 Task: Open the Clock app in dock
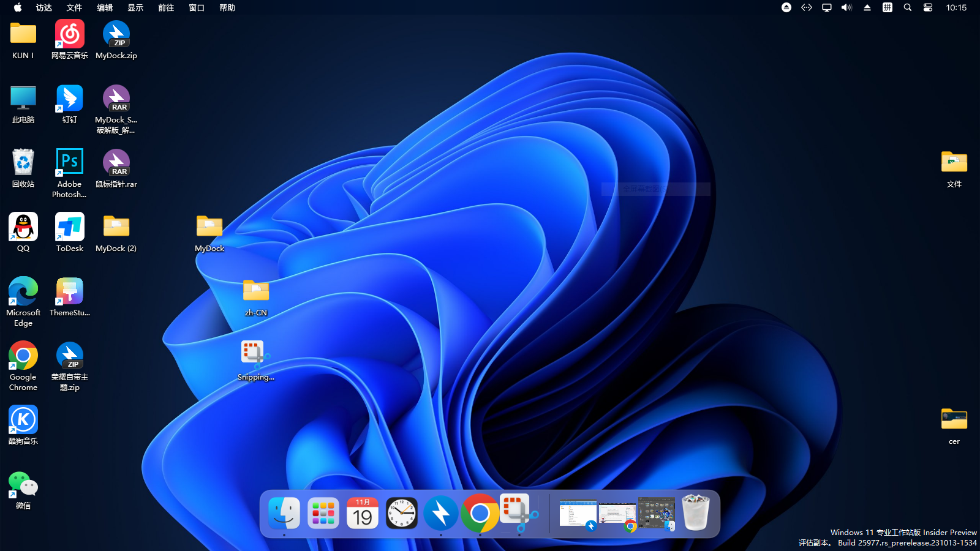402,513
